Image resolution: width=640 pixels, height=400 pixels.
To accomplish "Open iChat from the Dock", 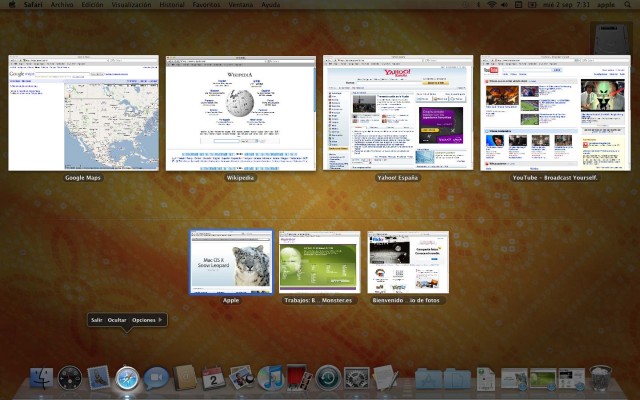I will click(x=156, y=378).
